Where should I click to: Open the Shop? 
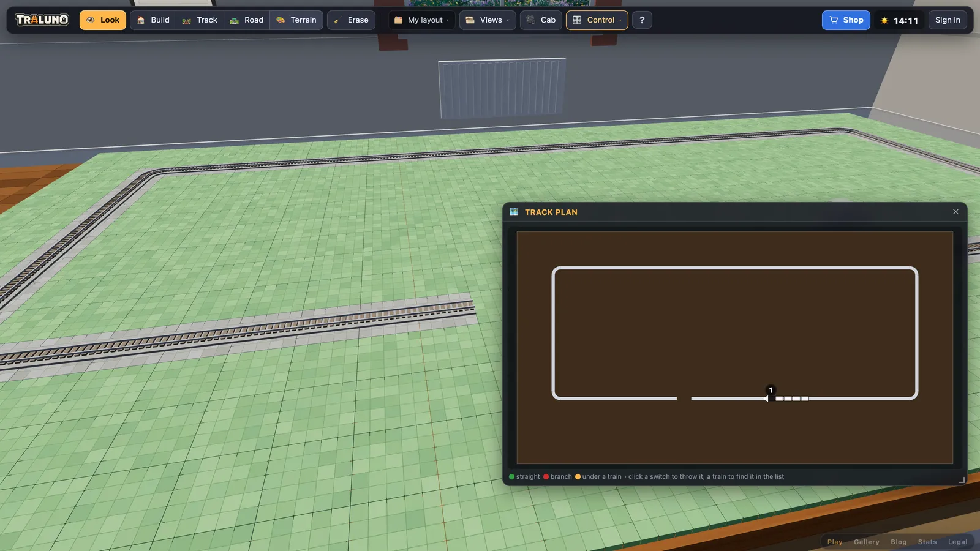[x=846, y=20]
